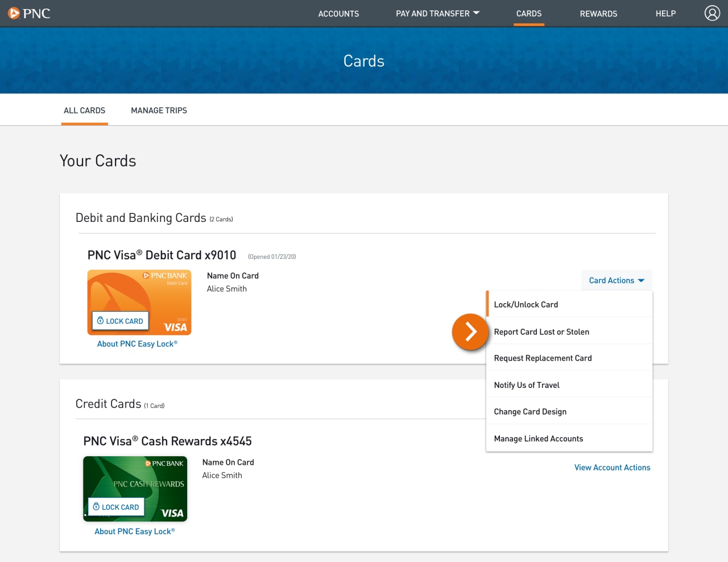Screen dimensions: 728x562
Task: Click the orange arrow pointing at the actions menu
Action: pyautogui.click(x=470, y=332)
